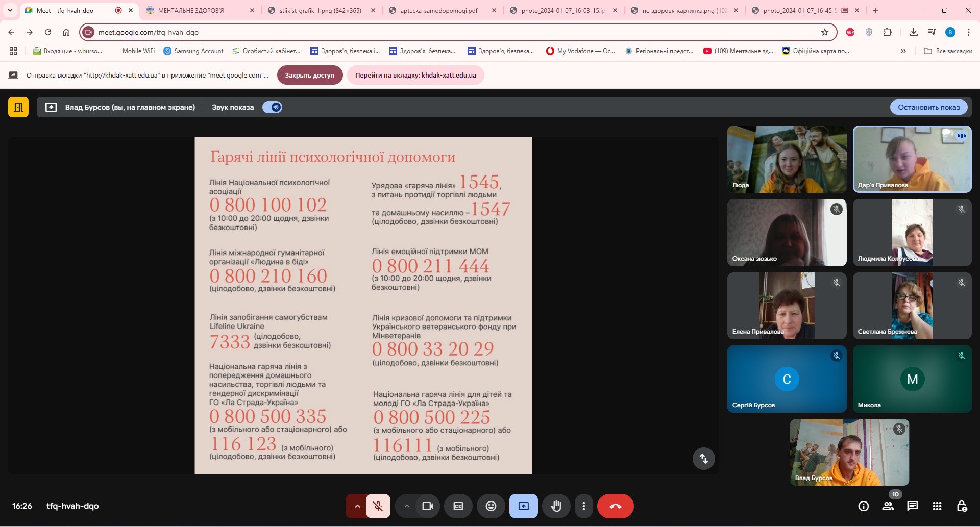This screenshot has width=980, height=527.
Task: Select Дар'я Привалова video tile
Action: (x=912, y=159)
